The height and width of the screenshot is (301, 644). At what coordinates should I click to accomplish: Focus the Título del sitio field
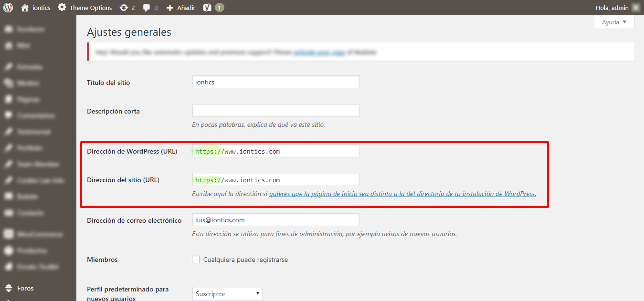coord(275,82)
